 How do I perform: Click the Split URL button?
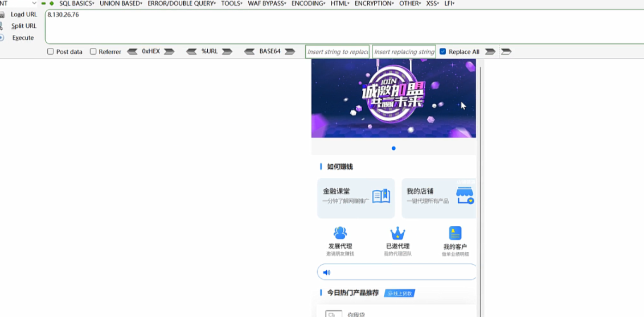click(24, 26)
